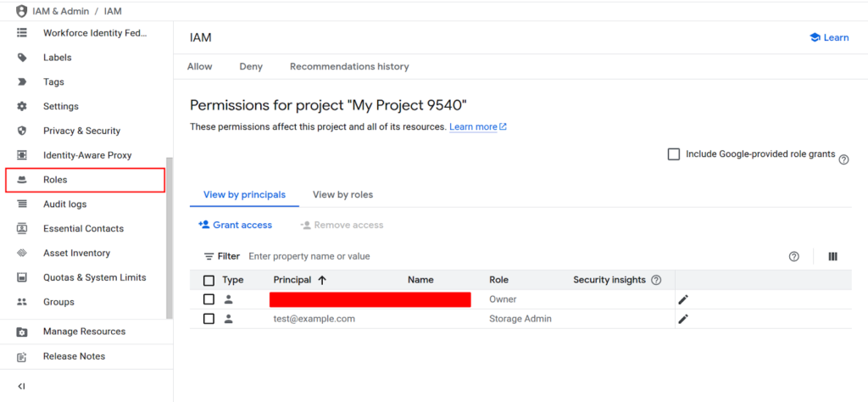Click the graduation cap Learn icon
Screen dimensions: 868x402
click(815, 37)
